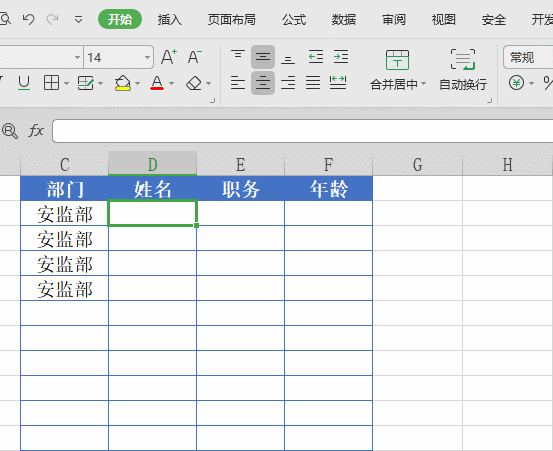Expand the borders style dropdown arrow

tap(66, 84)
